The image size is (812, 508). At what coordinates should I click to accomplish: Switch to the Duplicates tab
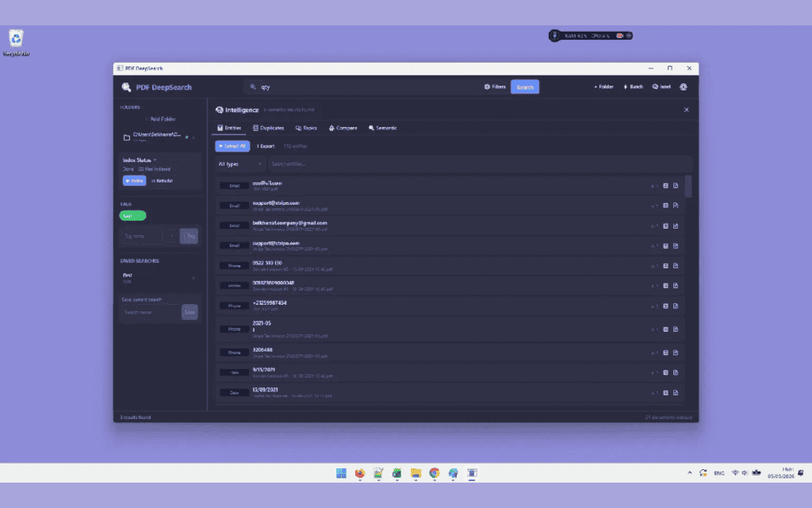[268, 128]
